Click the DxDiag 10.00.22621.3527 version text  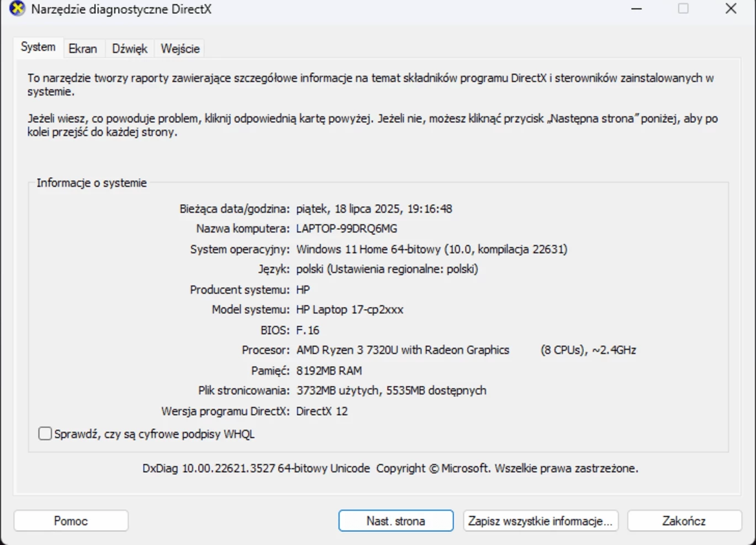[390, 468]
